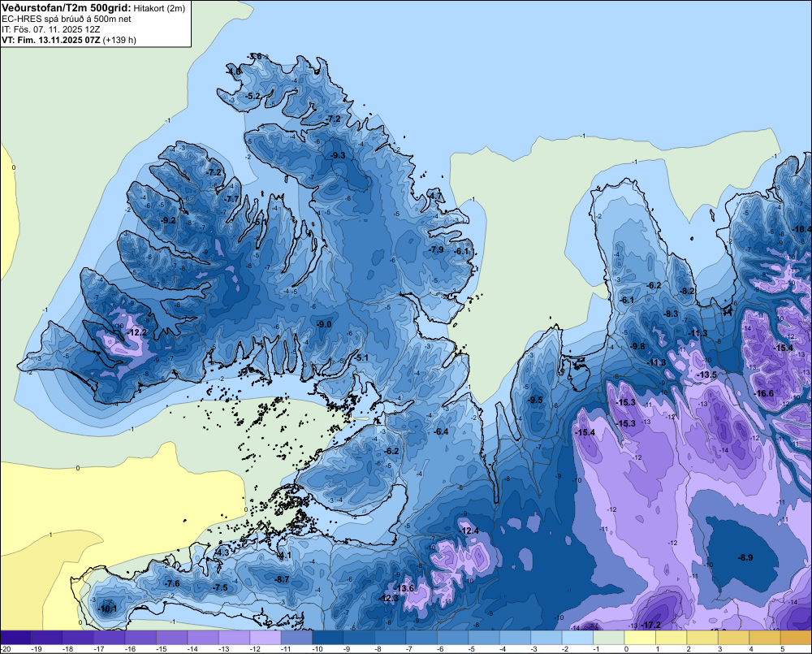
Task: Click the -9.2 temperature label
Action: pyautogui.click(x=168, y=220)
